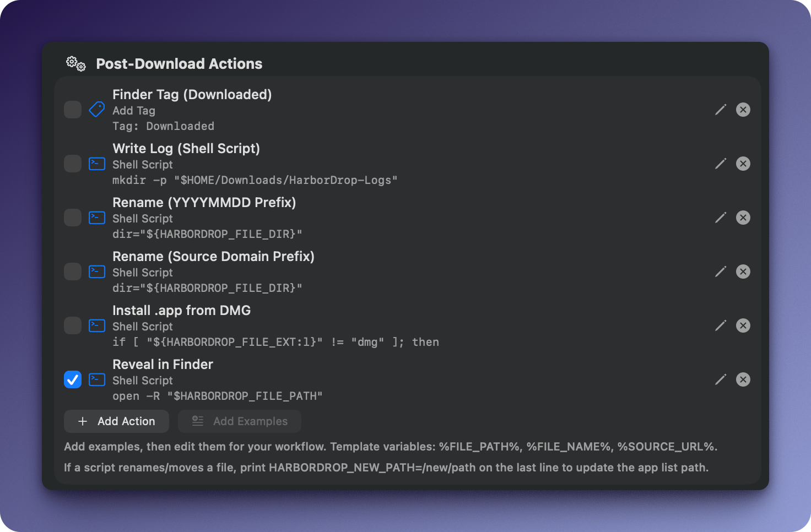Click the Post-Download Actions heading
The image size is (811, 532).
point(180,64)
